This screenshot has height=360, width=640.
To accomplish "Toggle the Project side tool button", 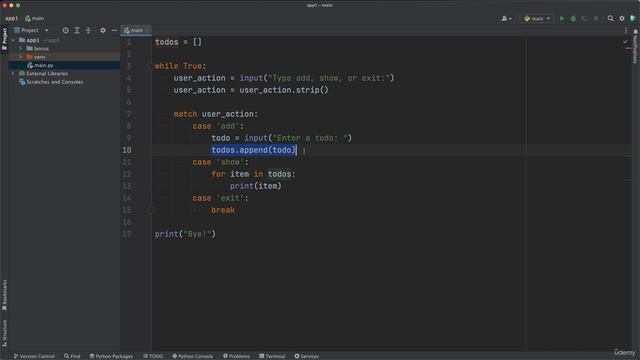I will (4, 39).
